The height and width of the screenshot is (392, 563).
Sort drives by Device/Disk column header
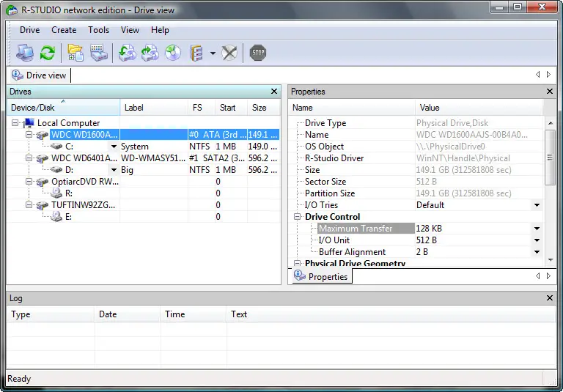point(64,108)
